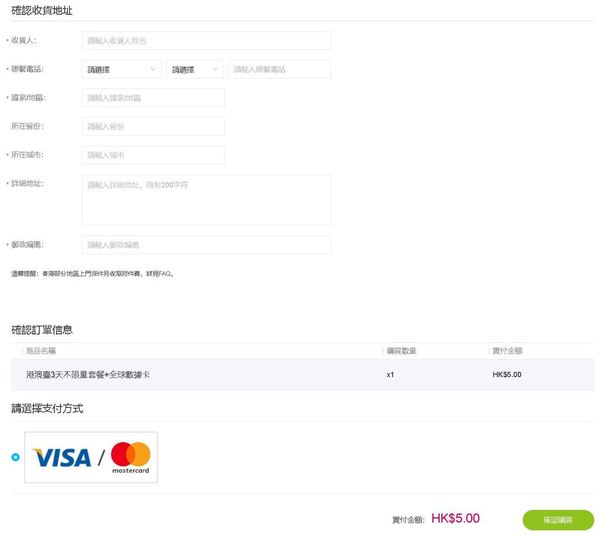This screenshot has height=534, width=600.
Task: Select the 所在城市 city input field
Action: point(153,155)
